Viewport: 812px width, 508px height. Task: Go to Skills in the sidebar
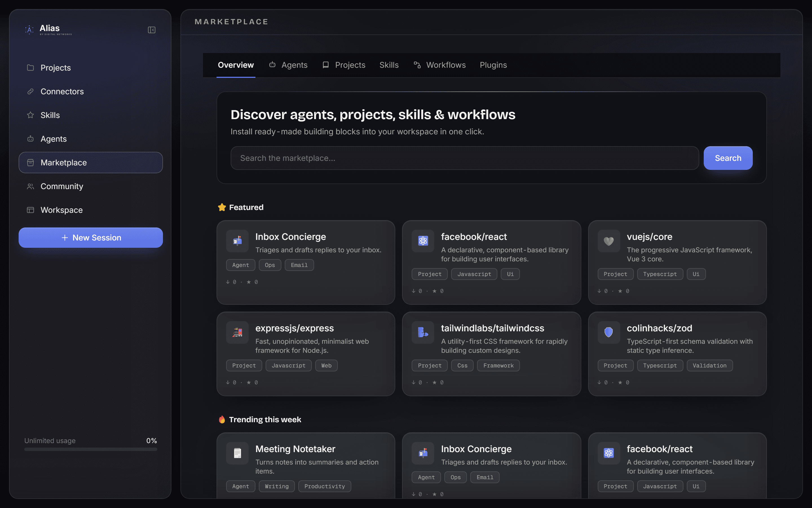(91, 115)
